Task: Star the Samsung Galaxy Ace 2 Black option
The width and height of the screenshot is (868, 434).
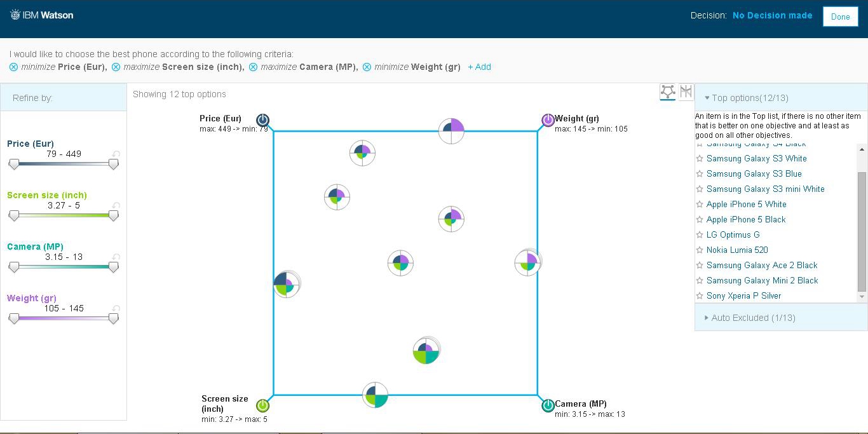Action: 700,266
